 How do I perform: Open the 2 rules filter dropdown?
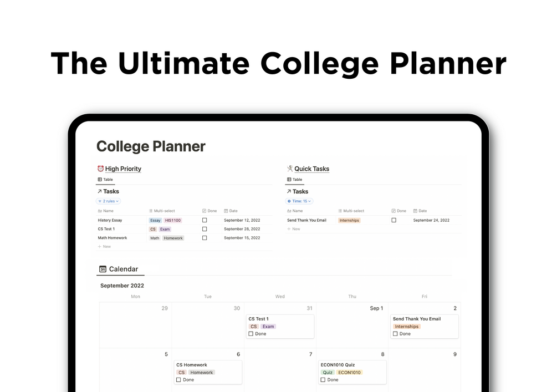pyautogui.click(x=108, y=201)
